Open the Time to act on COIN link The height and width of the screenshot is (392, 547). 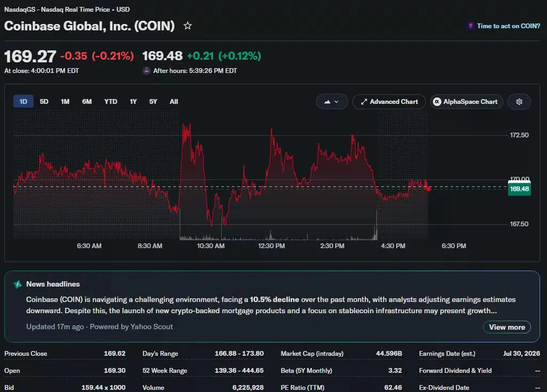point(508,26)
